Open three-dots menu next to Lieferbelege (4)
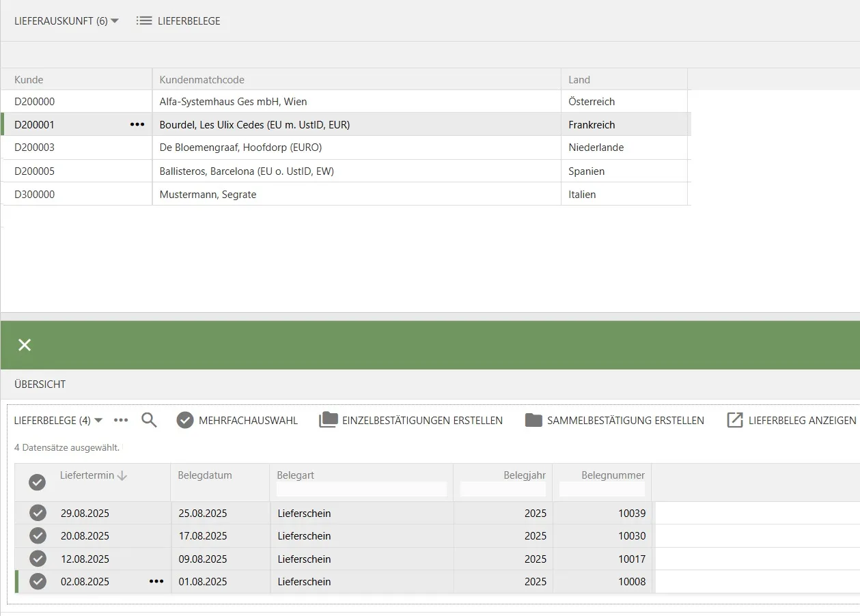This screenshot has width=860, height=616. tap(121, 420)
